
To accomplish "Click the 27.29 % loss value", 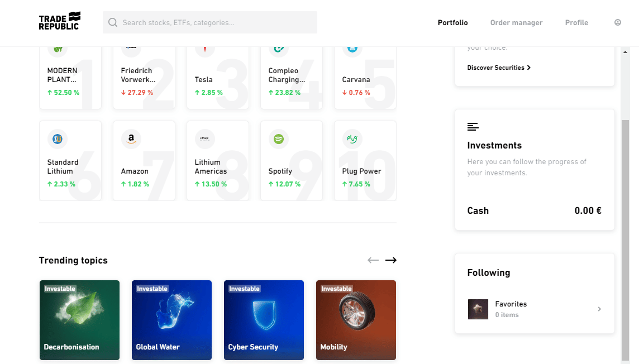I will [137, 93].
